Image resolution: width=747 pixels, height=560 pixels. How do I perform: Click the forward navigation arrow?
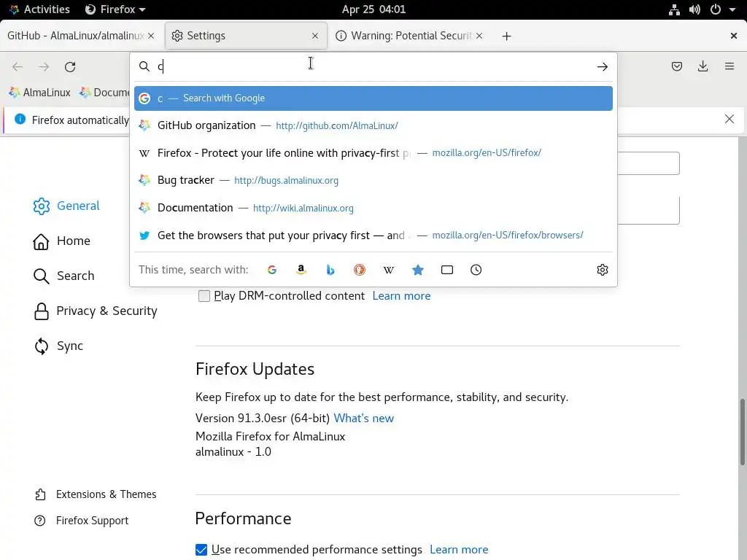coord(44,66)
